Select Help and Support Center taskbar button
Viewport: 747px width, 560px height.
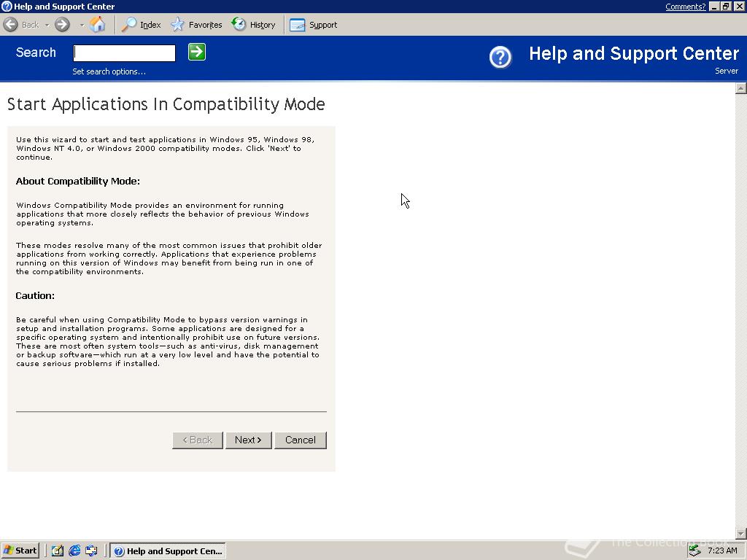(x=168, y=551)
